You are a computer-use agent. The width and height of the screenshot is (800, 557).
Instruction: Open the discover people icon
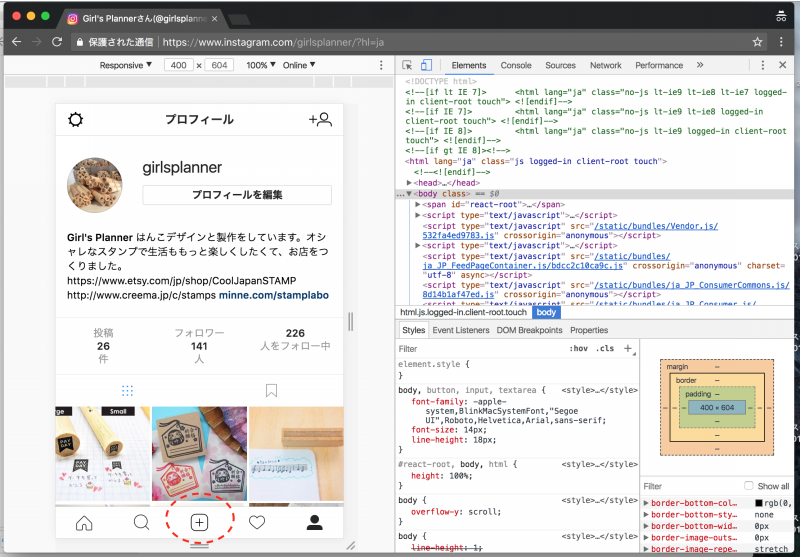320,120
